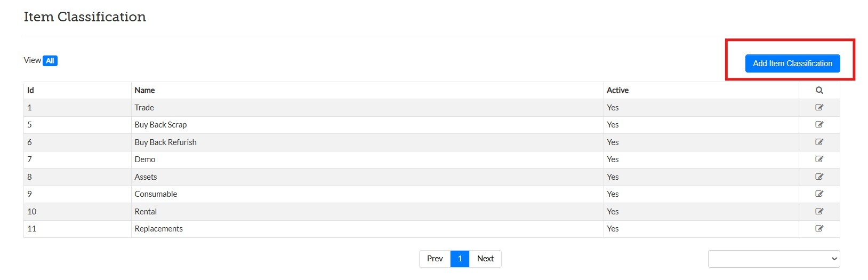This screenshot has width=868, height=280.
Task: Edit the Buy Back Refurish entry
Action: (x=819, y=142)
